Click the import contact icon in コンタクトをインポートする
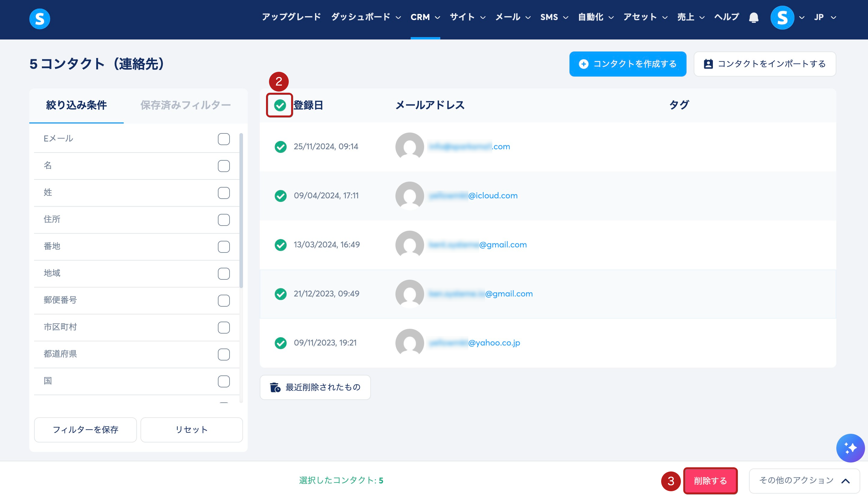 coord(708,64)
